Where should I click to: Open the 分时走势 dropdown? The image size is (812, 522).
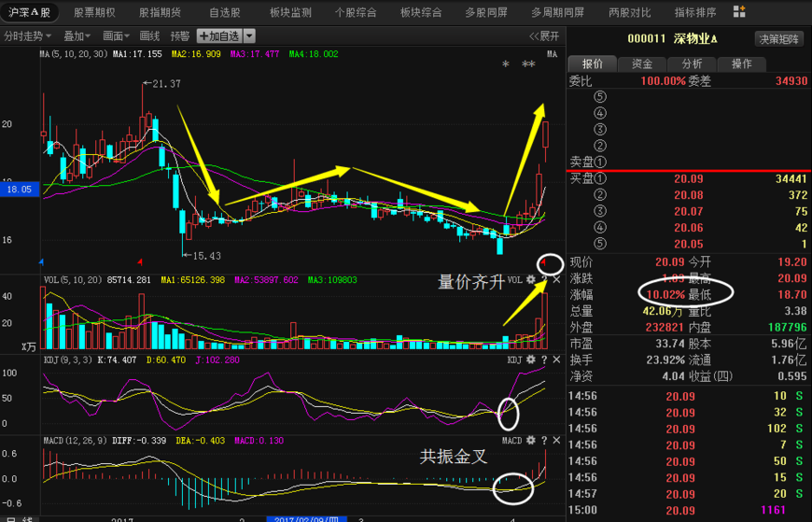point(27,36)
